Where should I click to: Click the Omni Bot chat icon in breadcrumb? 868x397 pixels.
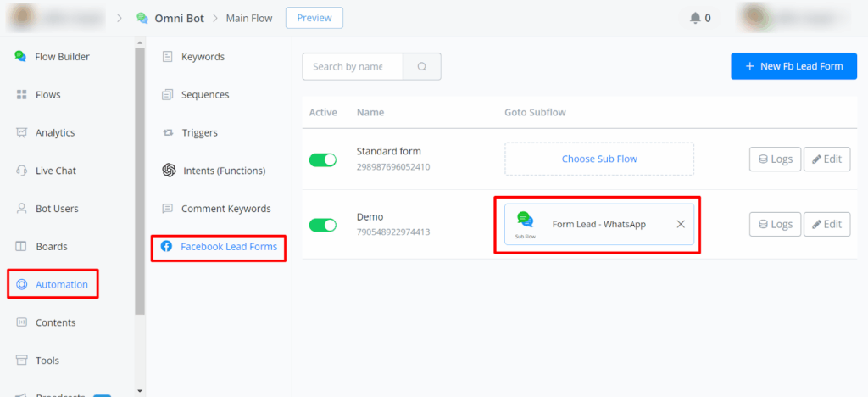[x=142, y=18]
